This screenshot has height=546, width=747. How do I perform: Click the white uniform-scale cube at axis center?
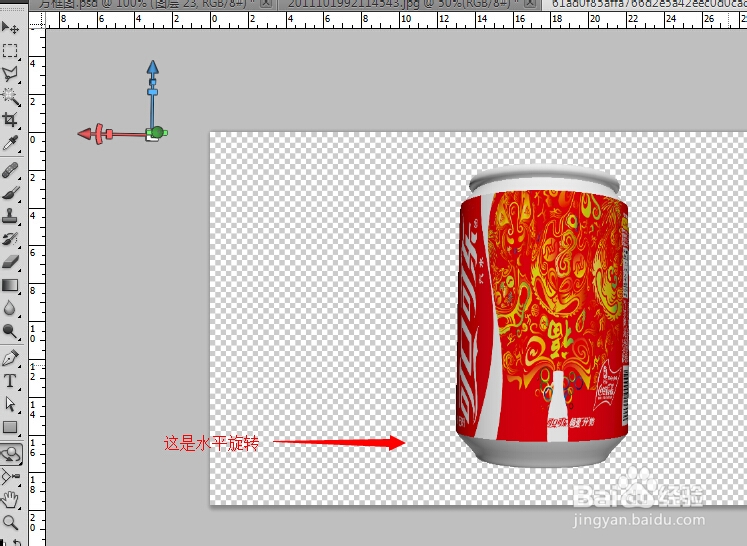click(x=151, y=137)
